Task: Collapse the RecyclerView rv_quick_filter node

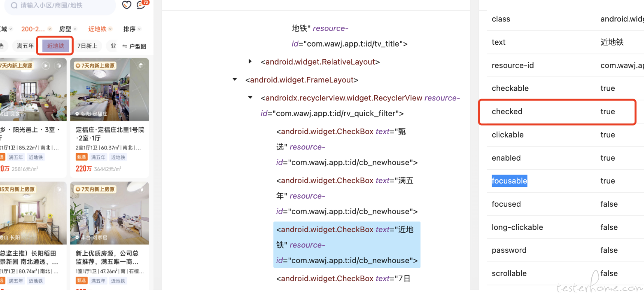Action: [250, 98]
